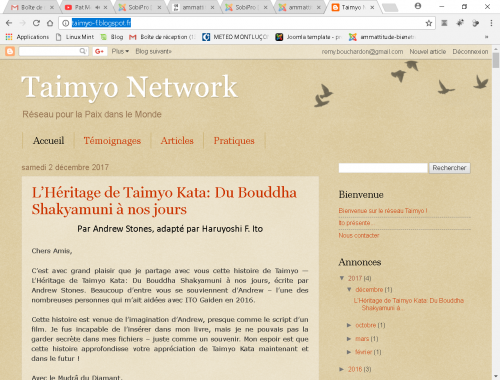Open the Chrome three-dot menu
Image resolution: width=500 pixels, height=380 pixels.
[491, 23]
